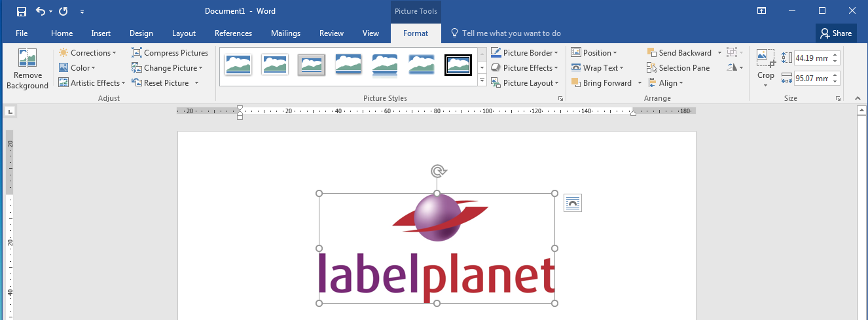Collapse the ribbon arrow
The image size is (868, 320).
coord(859,98)
